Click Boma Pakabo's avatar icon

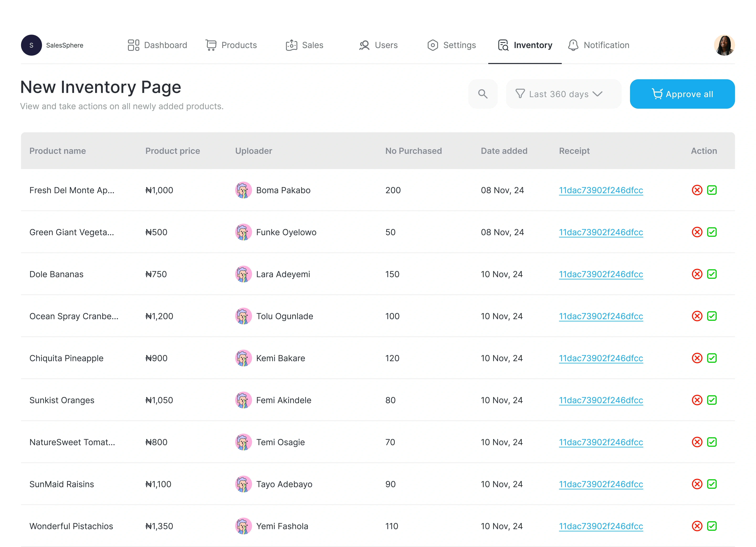(x=243, y=190)
